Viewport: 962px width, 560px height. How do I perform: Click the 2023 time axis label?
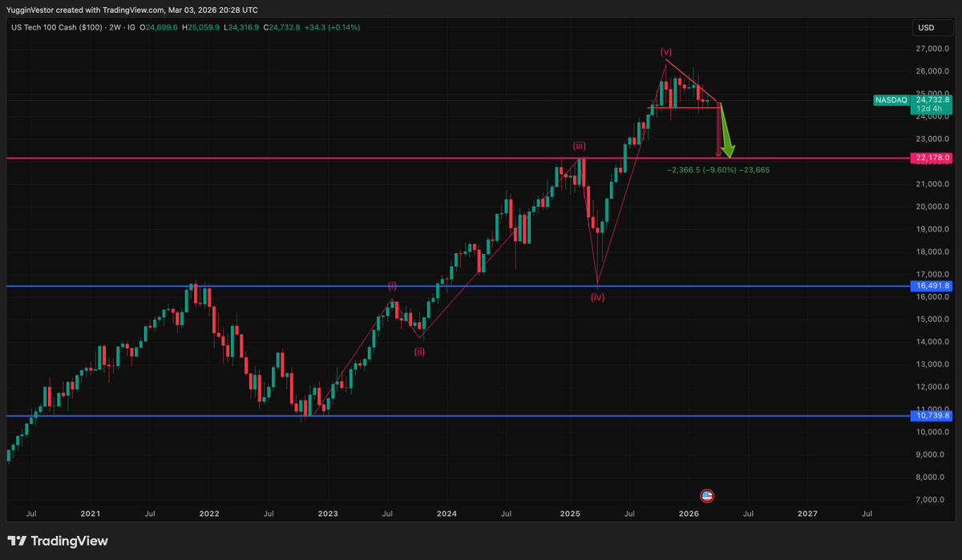click(x=328, y=513)
